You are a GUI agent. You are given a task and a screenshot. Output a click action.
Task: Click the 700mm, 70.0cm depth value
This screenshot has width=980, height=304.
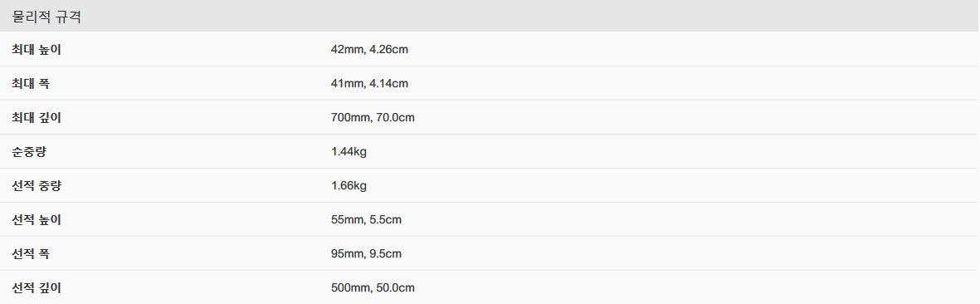[x=373, y=117]
